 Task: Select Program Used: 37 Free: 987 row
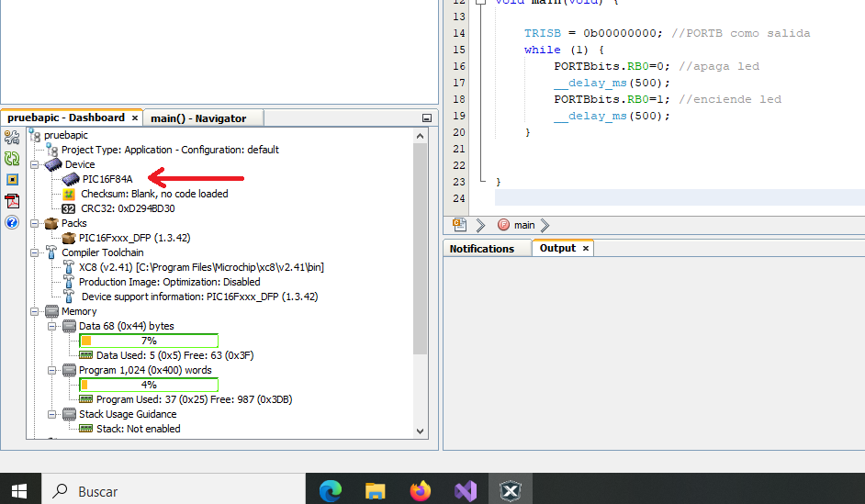194,399
